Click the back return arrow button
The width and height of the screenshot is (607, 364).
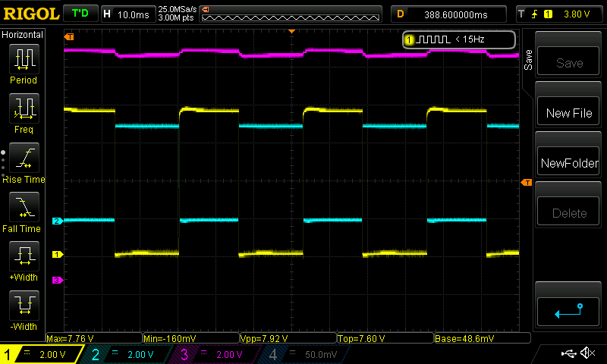(x=568, y=312)
